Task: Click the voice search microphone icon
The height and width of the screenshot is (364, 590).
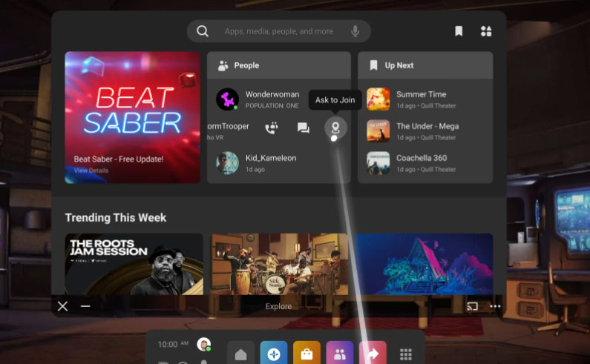Action: (355, 31)
